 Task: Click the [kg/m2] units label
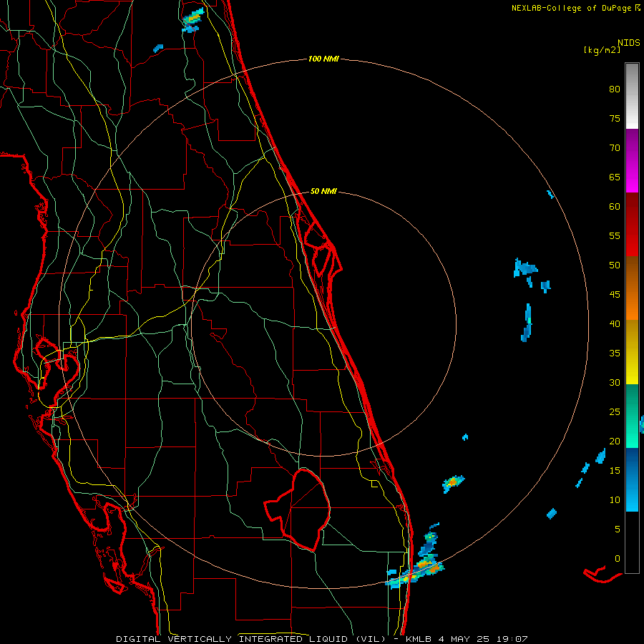coord(602,50)
